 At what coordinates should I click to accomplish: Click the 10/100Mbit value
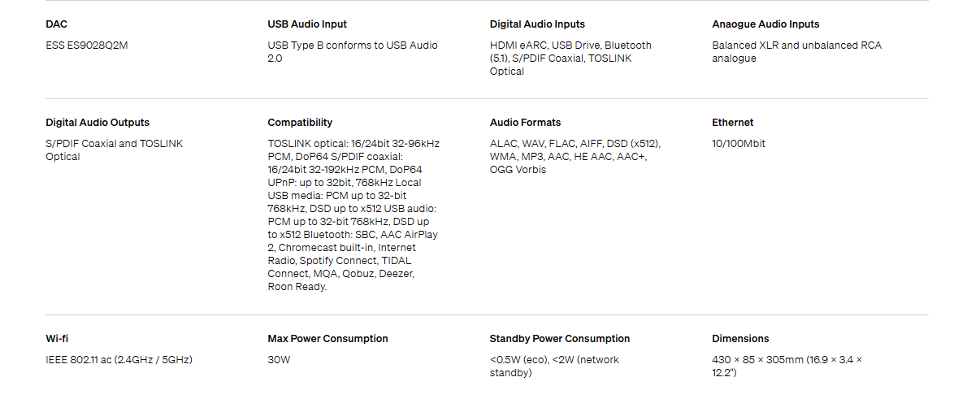739,144
